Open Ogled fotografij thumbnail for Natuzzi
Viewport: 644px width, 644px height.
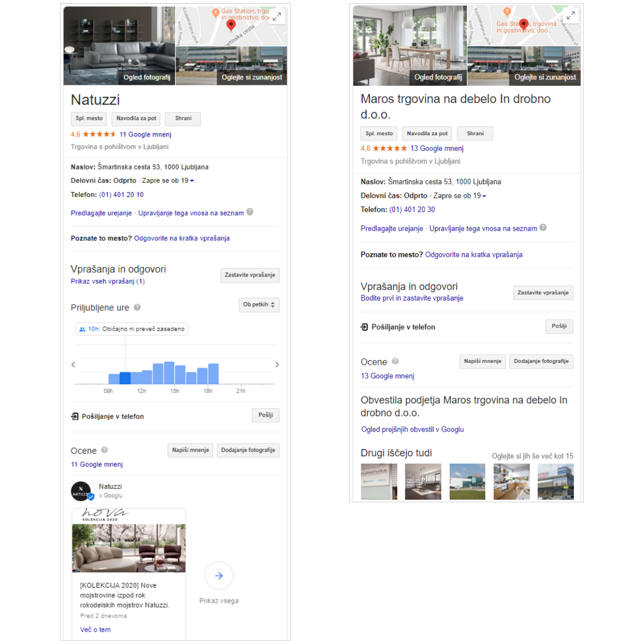coord(119,46)
